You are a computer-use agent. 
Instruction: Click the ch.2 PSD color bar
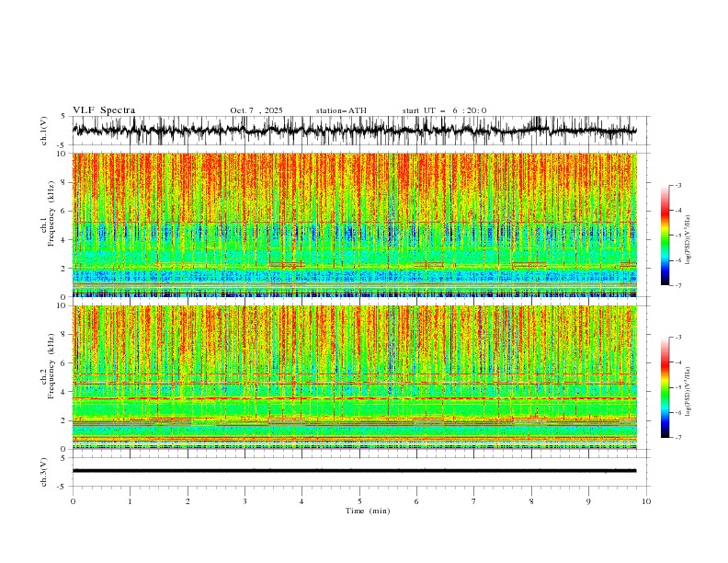[665, 387]
